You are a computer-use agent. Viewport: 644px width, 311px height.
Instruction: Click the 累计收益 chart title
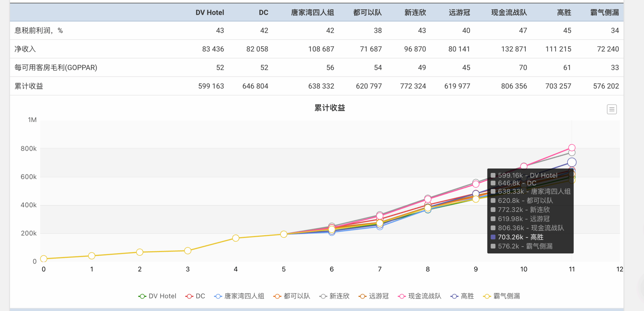pyautogui.click(x=330, y=108)
